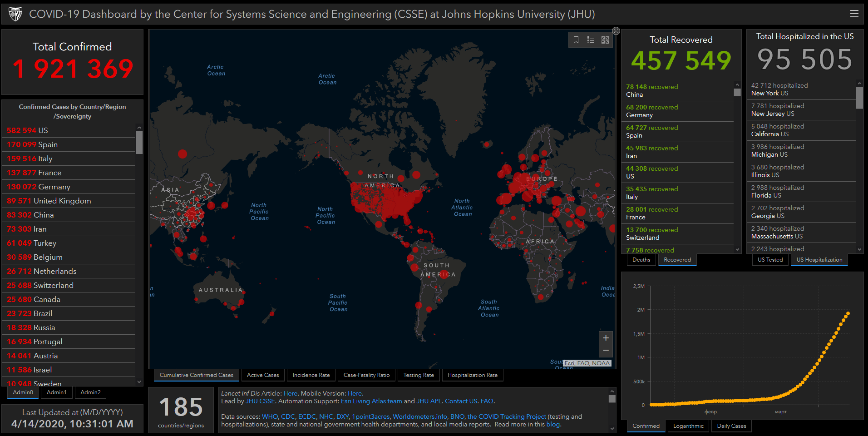Viewport: 868px width, 436px height.
Task: Open the hamburger menu at top right
Action: (x=854, y=14)
